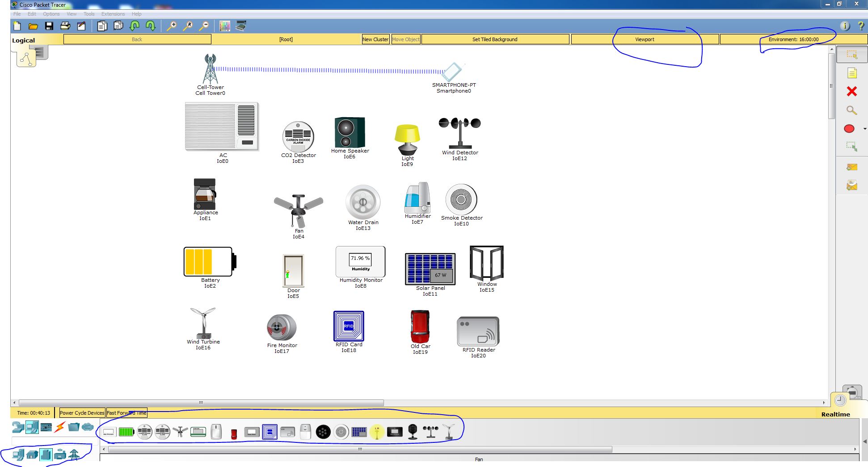Pick the wind turbine device in palette
868x467 pixels.
click(448, 432)
